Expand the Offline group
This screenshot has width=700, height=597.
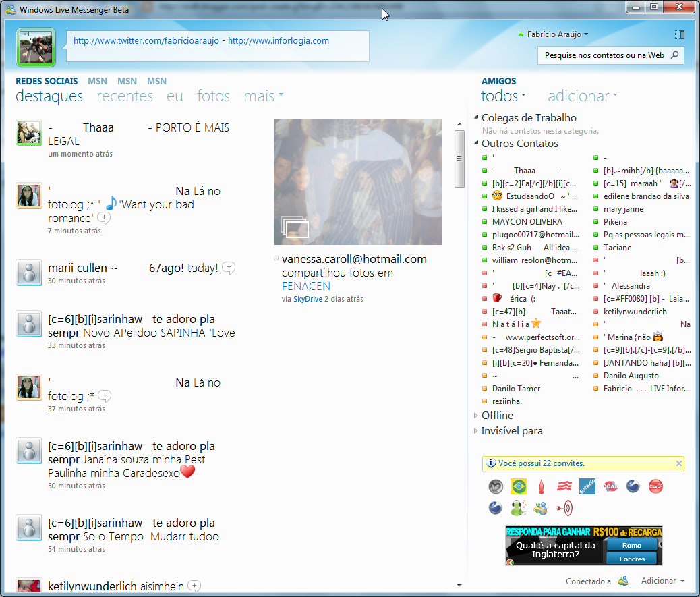point(476,416)
